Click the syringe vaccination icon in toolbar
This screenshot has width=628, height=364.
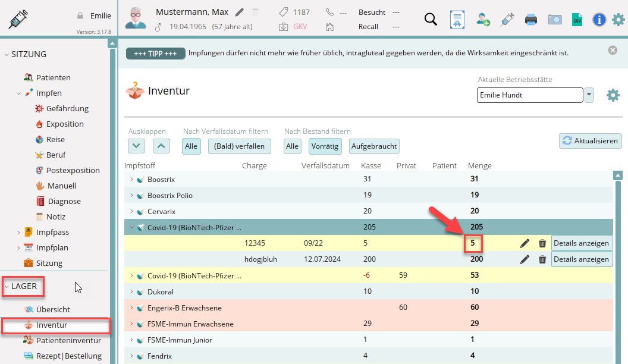[507, 19]
